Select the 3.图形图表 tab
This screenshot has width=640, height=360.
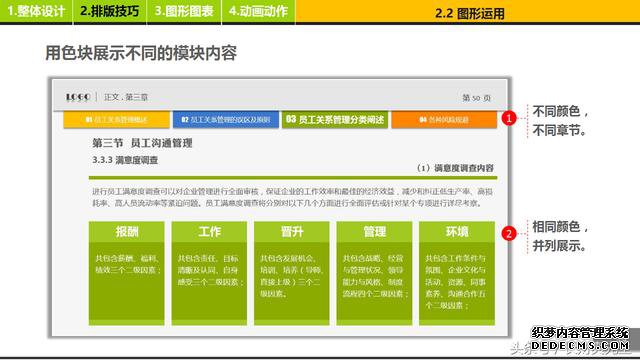point(184,11)
